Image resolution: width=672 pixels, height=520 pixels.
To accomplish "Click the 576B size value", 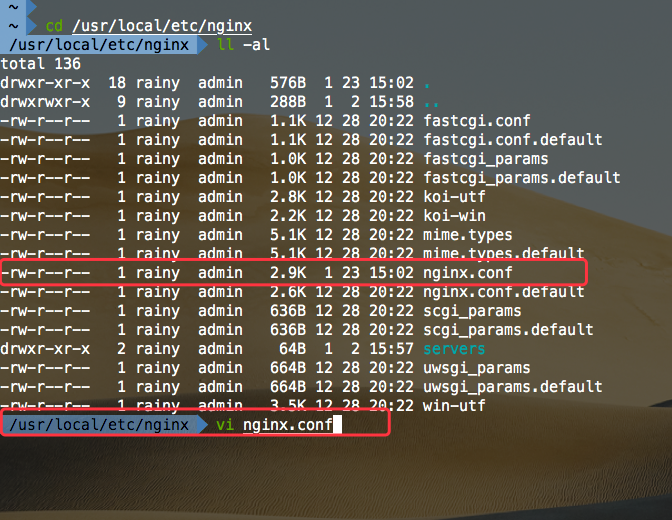I will [x=288, y=83].
